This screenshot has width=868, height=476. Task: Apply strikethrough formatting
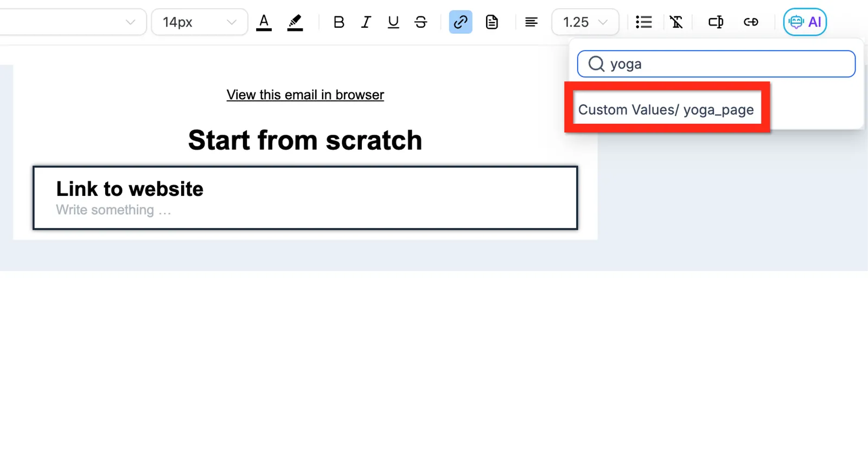tap(420, 22)
